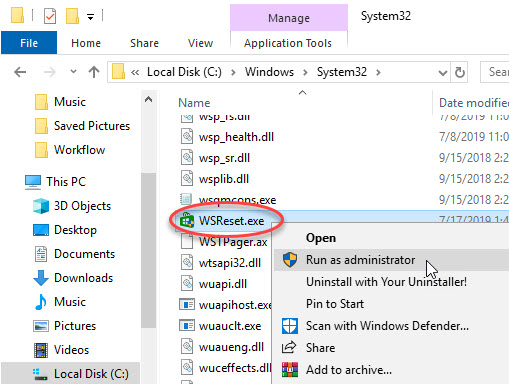The height and width of the screenshot is (384, 509).
Task: Click in the Search box
Action: click(495, 72)
